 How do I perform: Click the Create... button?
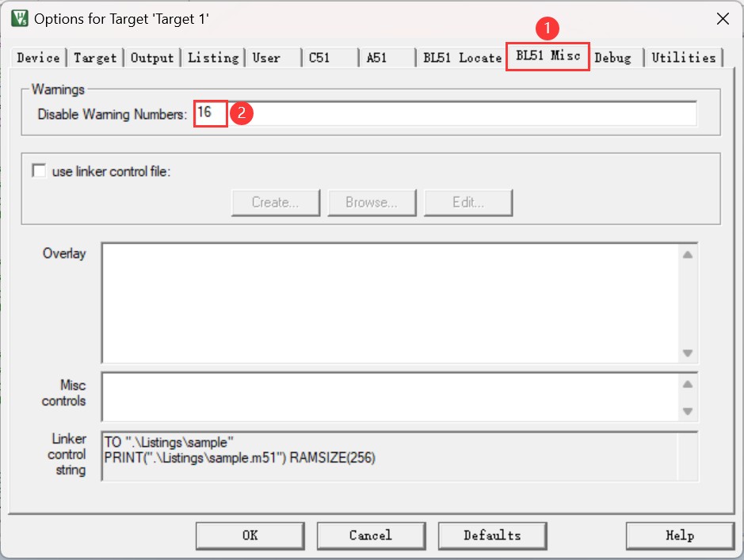point(276,203)
